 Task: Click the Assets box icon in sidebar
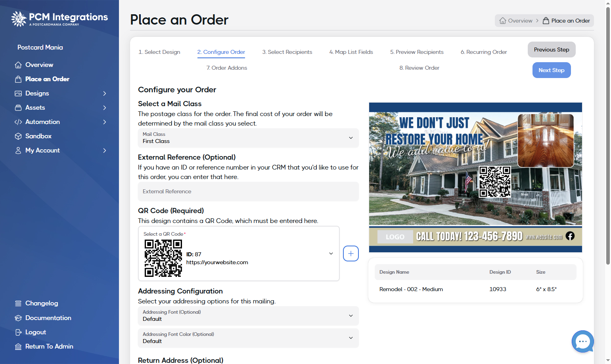[18, 108]
